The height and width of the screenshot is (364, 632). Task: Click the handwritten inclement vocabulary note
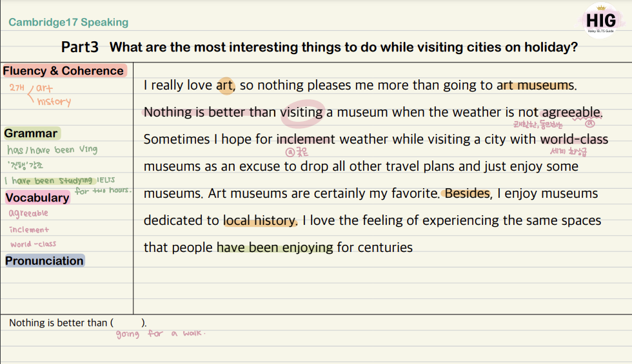[29, 229]
